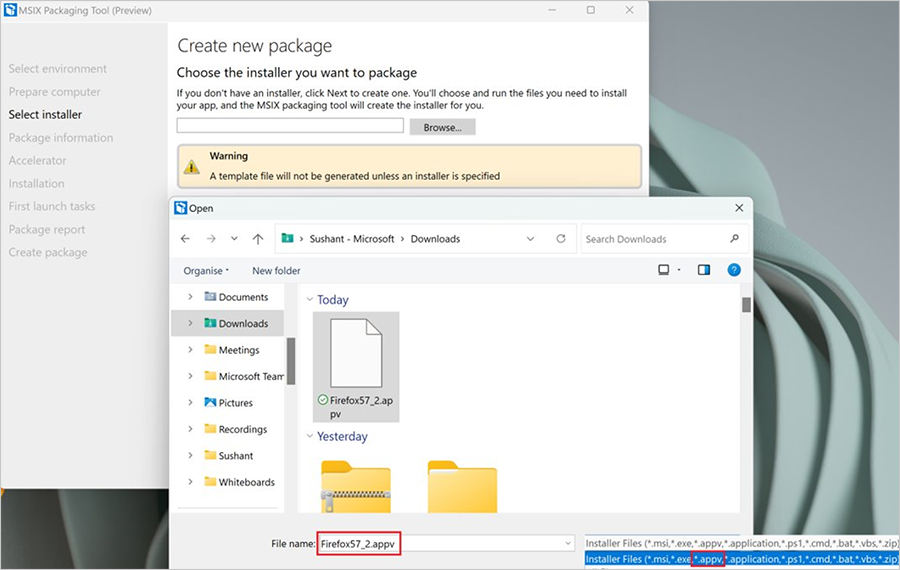
Task: Go to Installation step
Action: coord(36,183)
